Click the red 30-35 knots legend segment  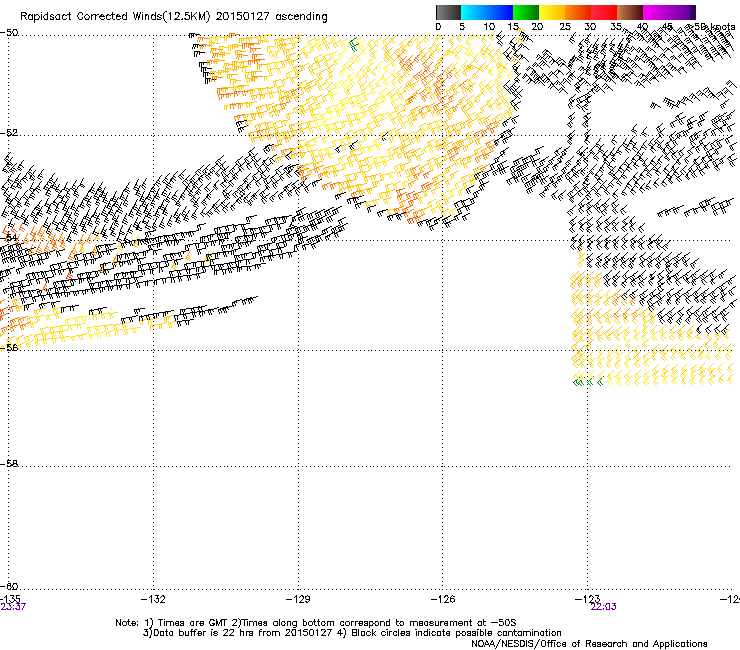pos(604,12)
